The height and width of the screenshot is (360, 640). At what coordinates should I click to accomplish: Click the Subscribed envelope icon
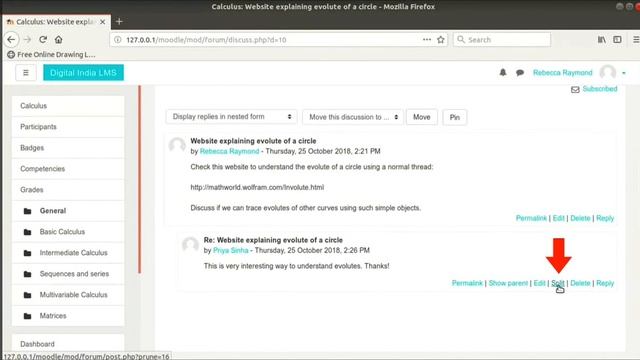(575, 89)
